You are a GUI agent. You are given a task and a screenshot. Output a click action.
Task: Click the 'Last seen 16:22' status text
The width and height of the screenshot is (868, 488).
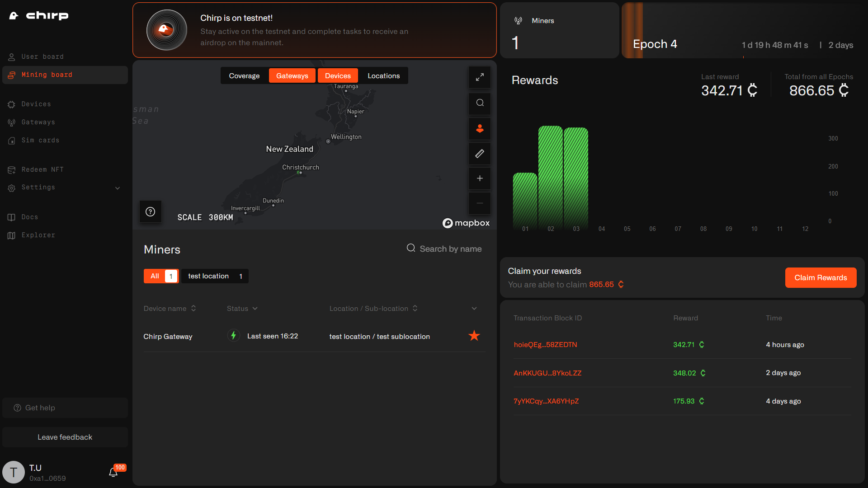click(x=272, y=336)
